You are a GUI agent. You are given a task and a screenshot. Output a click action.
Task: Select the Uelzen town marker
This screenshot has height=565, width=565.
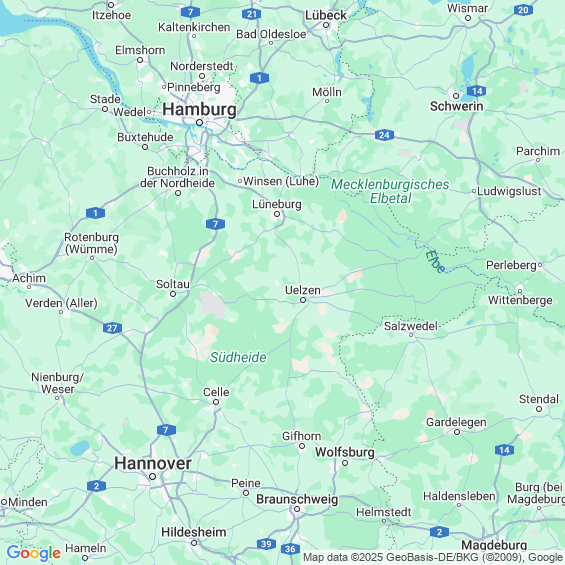[303, 300]
